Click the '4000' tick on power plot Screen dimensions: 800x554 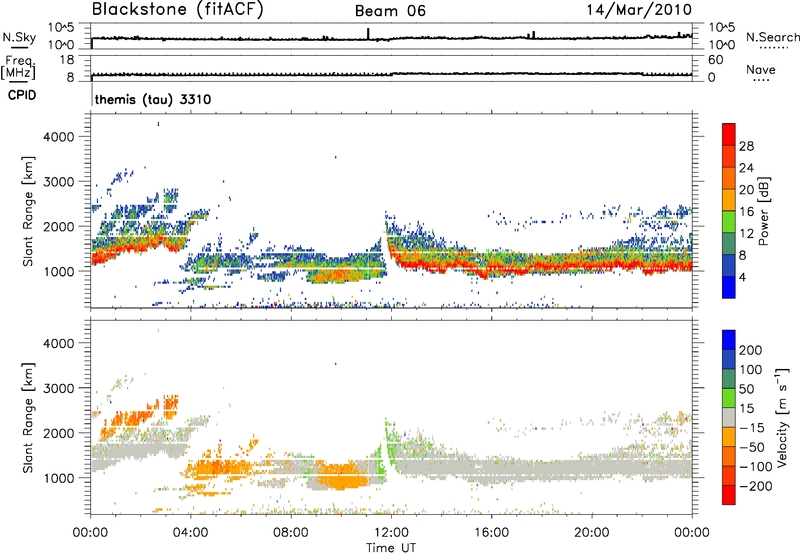click(58, 137)
